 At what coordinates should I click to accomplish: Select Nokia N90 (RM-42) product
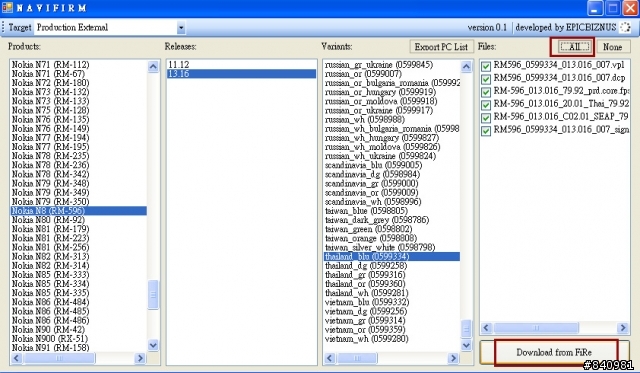pyautogui.click(x=79, y=329)
